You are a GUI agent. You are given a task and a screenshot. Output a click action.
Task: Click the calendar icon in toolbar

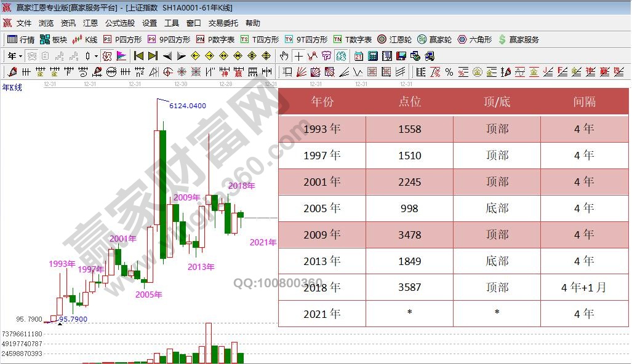point(359,56)
